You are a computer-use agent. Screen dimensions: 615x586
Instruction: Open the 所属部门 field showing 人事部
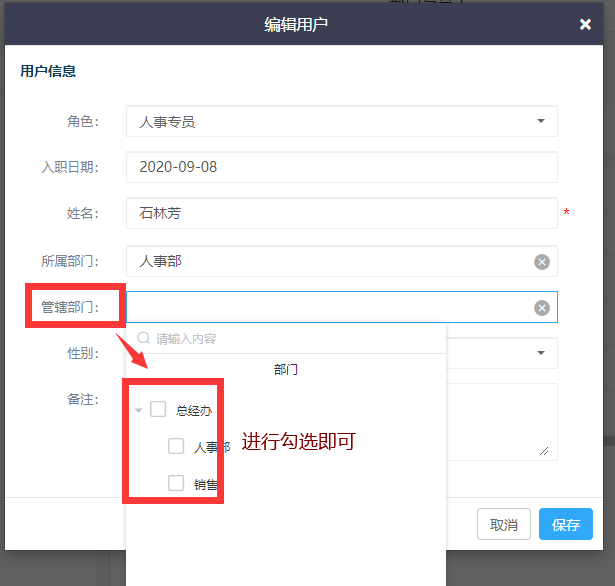[x=342, y=261]
